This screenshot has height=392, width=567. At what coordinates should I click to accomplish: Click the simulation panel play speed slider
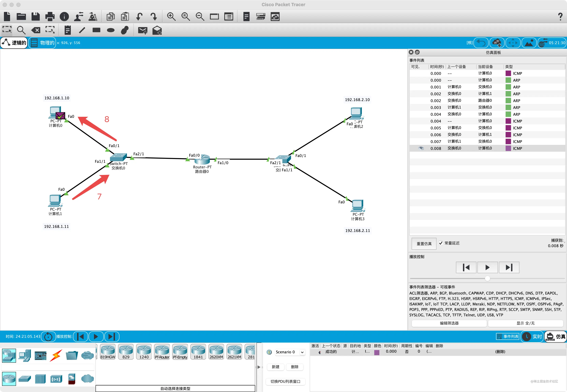(x=487, y=278)
